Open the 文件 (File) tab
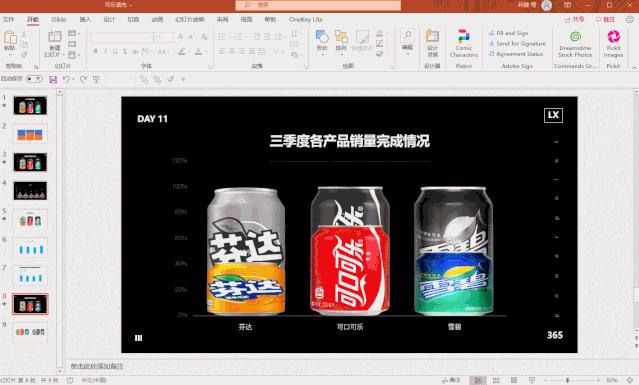 coord(8,19)
